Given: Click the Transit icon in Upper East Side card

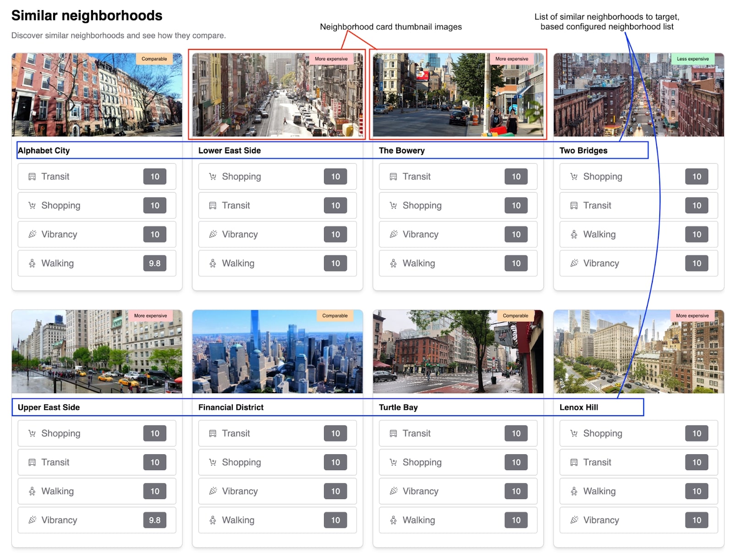Looking at the screenshot, I should [x=32, y=462].
